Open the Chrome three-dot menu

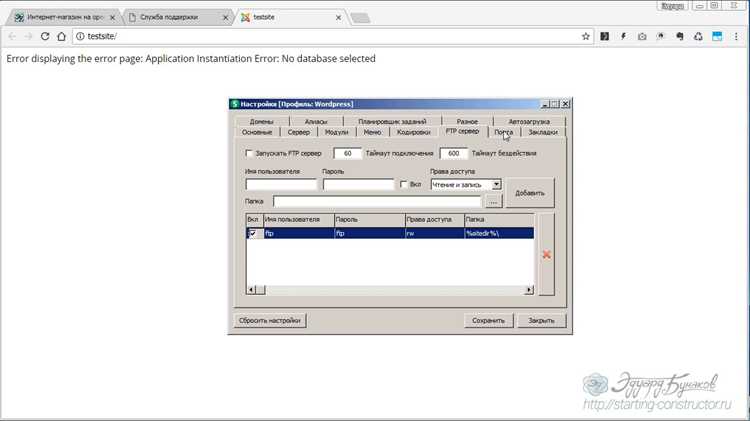click(736, 36)
